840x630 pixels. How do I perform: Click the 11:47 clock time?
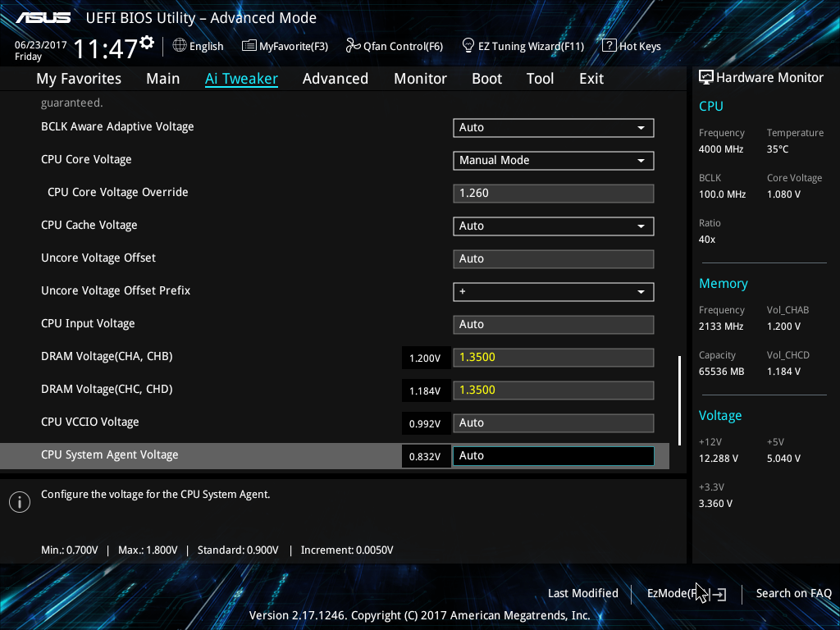[x=106, y=49]
